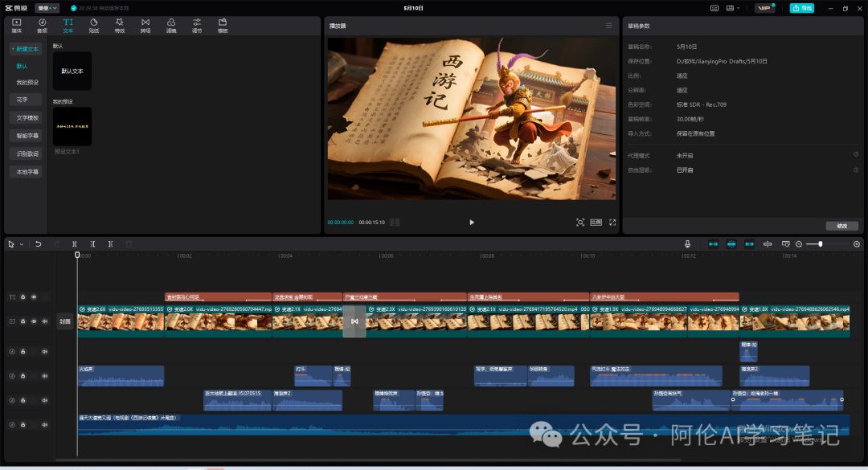The height and width of the screenshot is (470, 868).
Task: Collapse the 新建文本 section in the sidebar
Action: 25,49
